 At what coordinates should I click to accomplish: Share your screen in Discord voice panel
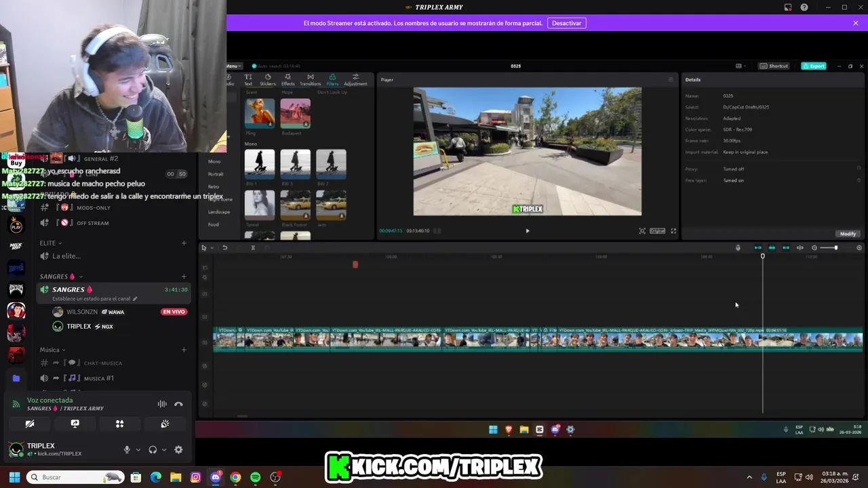coord(75,424)
